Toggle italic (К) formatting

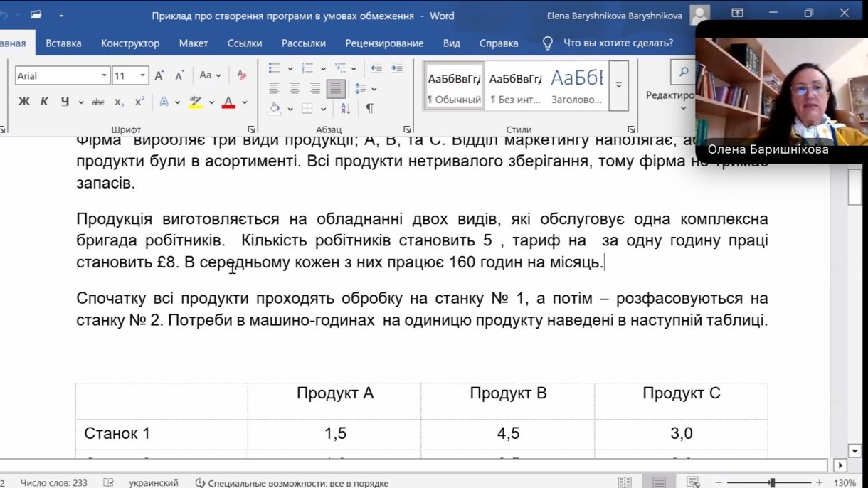(x=44, y=102)
